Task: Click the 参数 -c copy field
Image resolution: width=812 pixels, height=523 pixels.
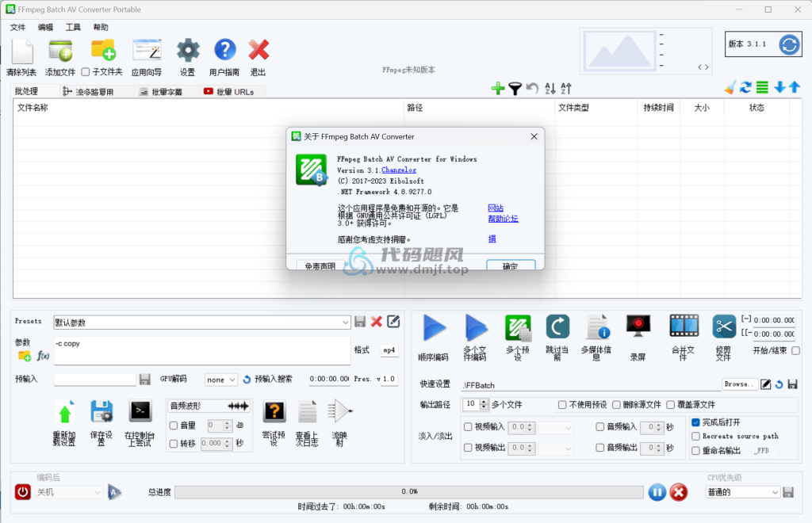Action: tap(202, 351)
